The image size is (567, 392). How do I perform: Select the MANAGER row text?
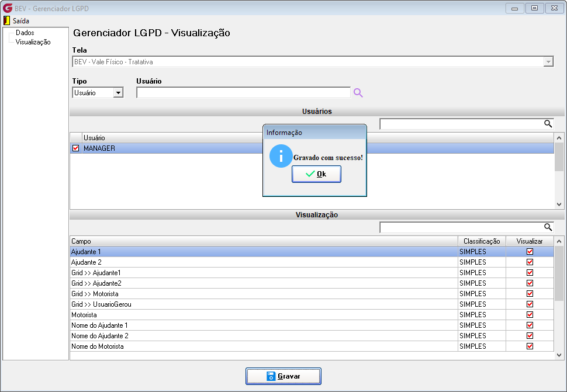tap(99, 148)
